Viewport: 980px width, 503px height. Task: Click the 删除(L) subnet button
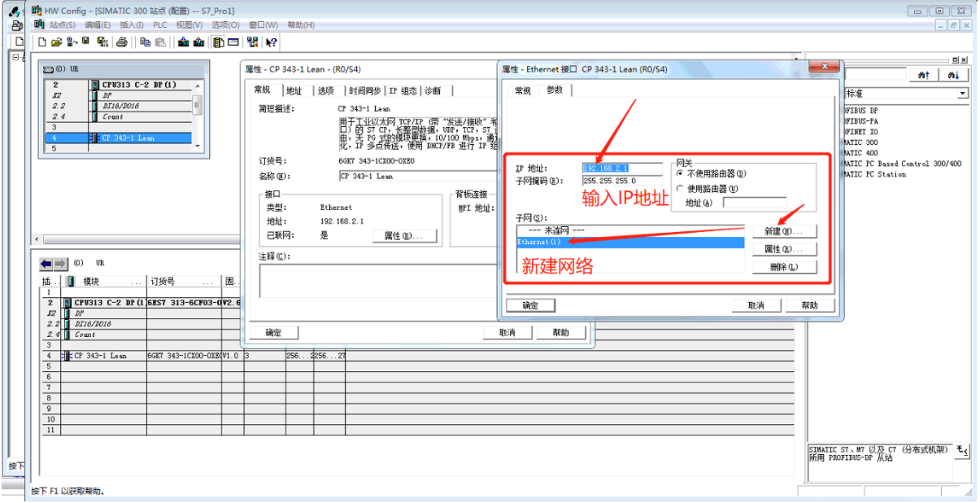[784, 267]
